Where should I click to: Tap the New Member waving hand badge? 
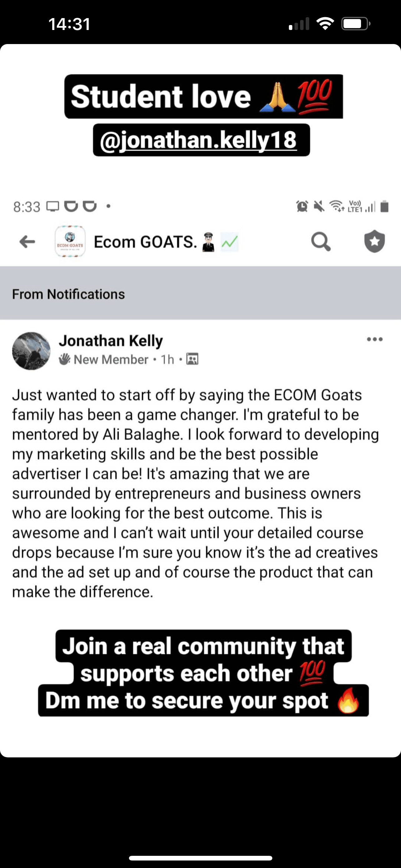click(x=64, y=359)
